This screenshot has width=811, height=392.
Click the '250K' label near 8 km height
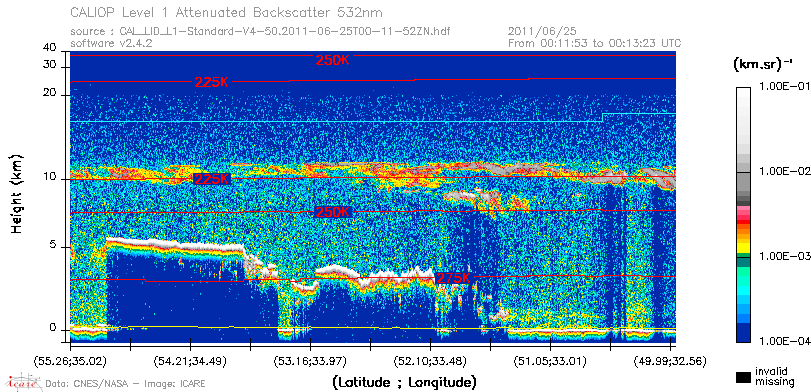point(333,212)
